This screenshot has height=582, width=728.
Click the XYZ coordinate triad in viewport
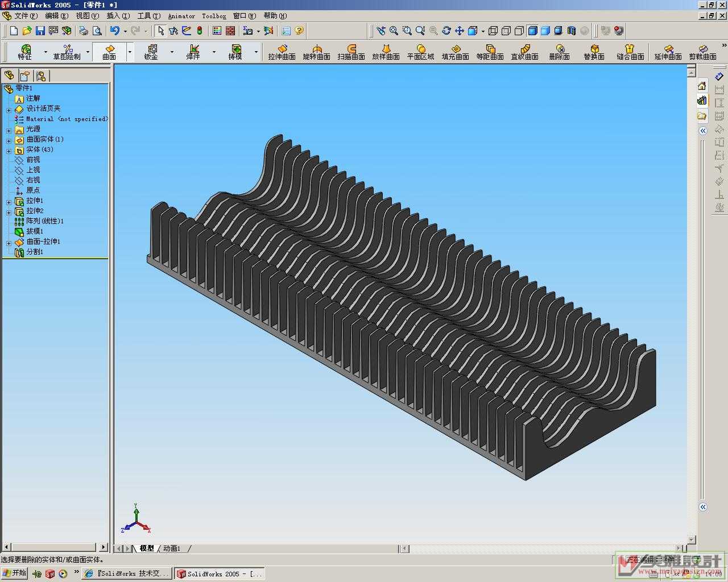(x=135, y=520)
